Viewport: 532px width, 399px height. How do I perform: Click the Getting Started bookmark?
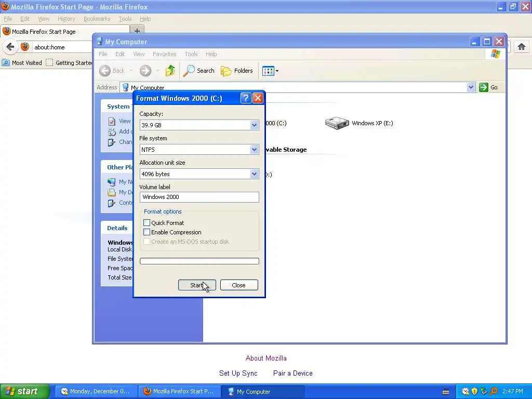(70, 63)
